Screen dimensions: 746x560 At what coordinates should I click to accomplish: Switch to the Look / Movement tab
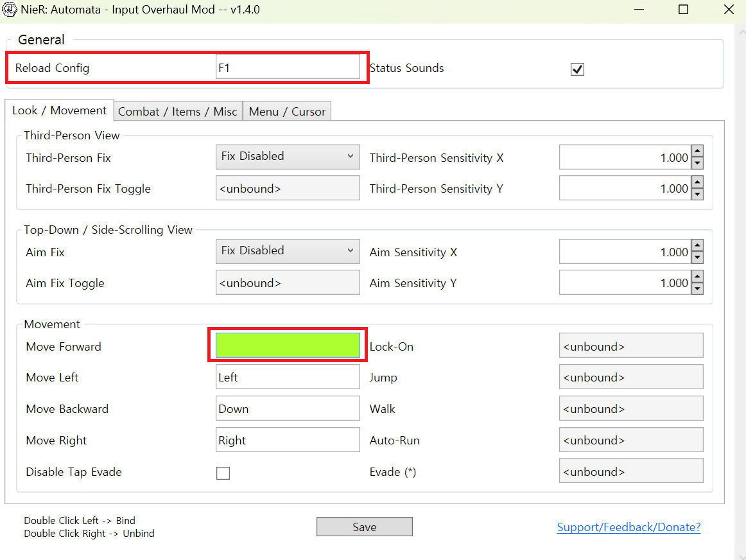[x=60, y=110]
